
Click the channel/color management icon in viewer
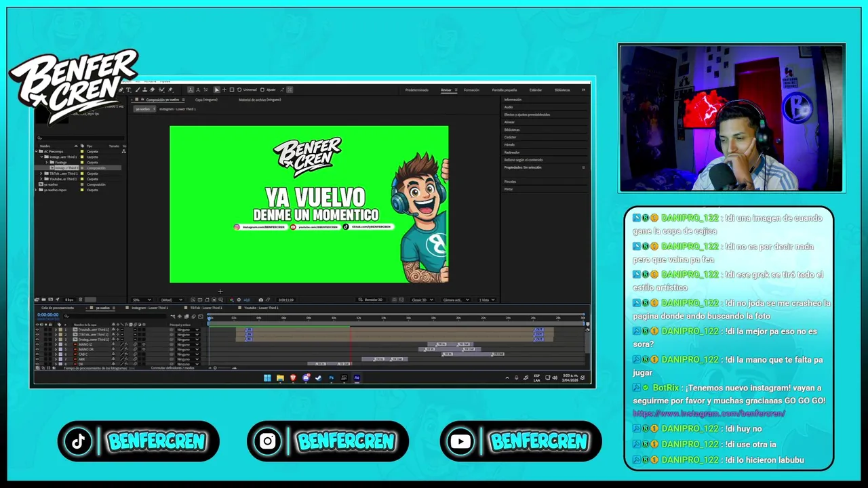pos(231,299)
